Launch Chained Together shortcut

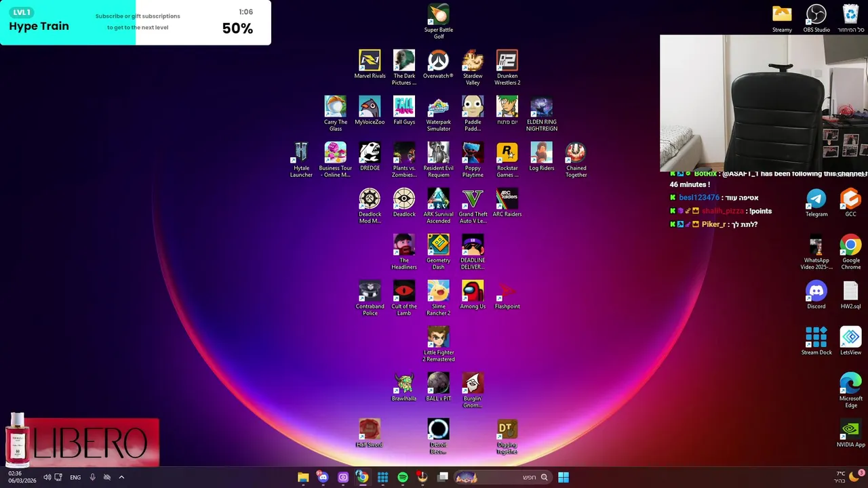pyautogui.click(x=576, y=159)
